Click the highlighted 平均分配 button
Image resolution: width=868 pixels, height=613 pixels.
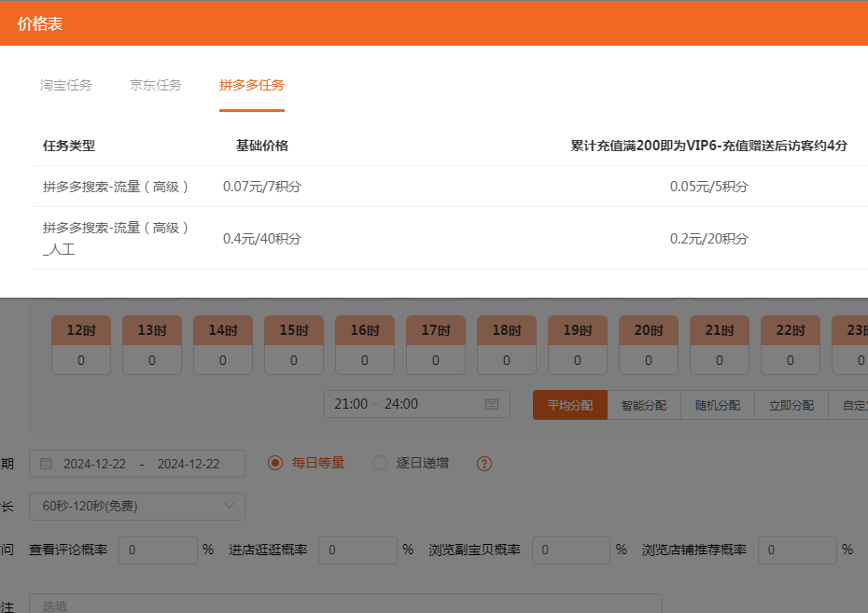570,405
